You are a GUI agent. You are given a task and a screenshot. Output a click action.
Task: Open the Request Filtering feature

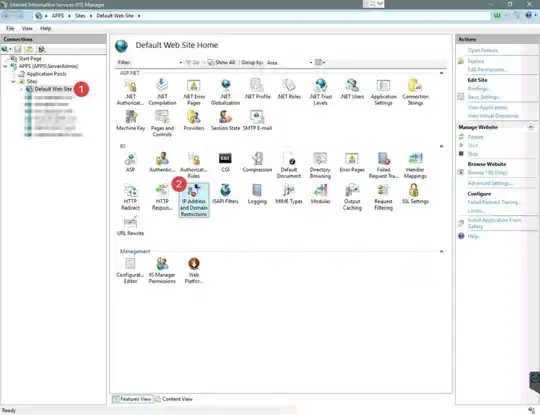[x=384, y=197]
